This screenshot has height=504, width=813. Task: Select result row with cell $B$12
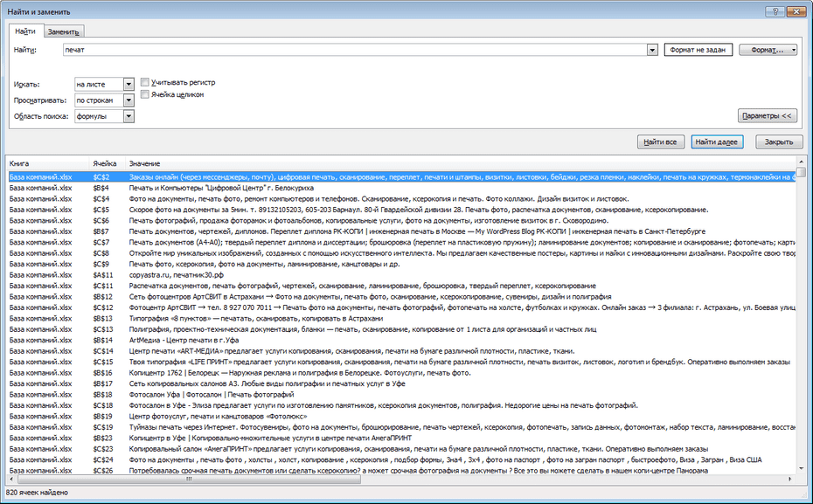point(401,297)
